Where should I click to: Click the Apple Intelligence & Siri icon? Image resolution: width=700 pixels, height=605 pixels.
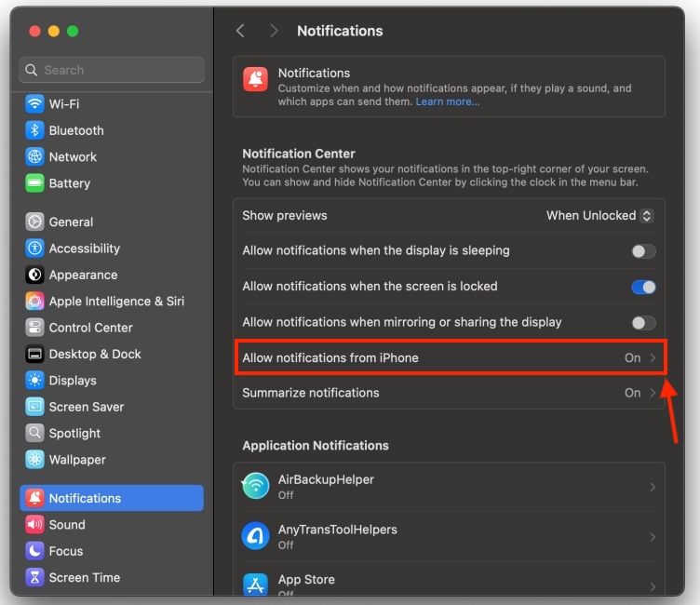34,302
